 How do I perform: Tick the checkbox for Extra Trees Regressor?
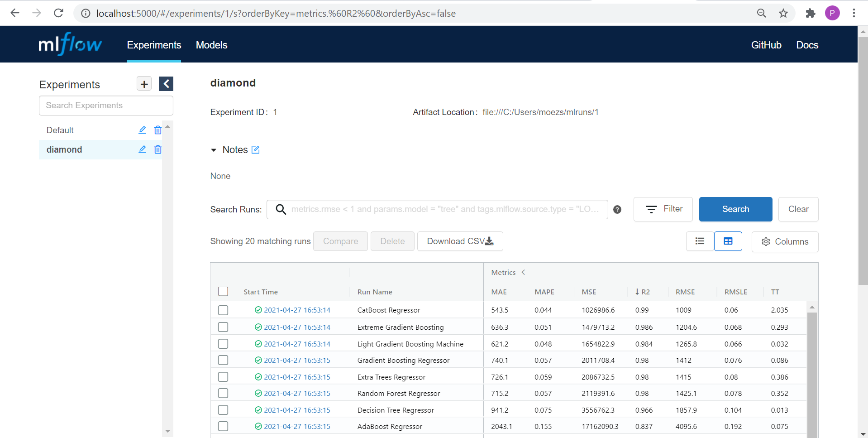[223, 377]
